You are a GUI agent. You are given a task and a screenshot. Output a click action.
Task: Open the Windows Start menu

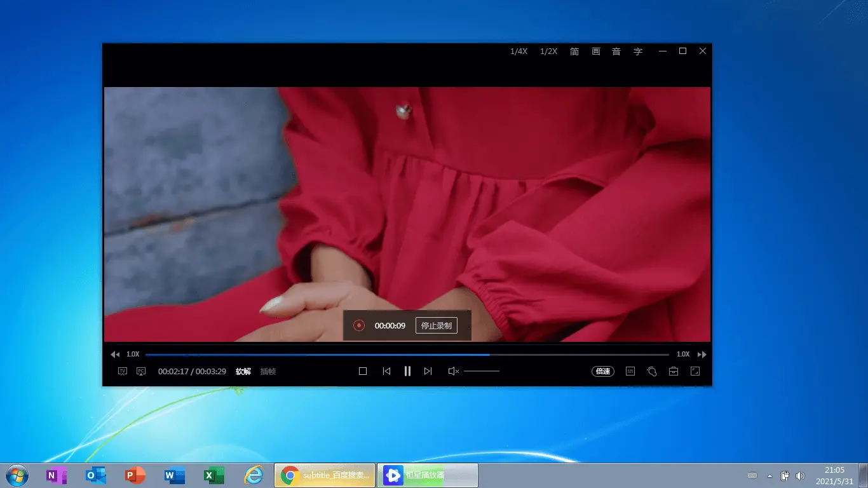pos(17,475)
